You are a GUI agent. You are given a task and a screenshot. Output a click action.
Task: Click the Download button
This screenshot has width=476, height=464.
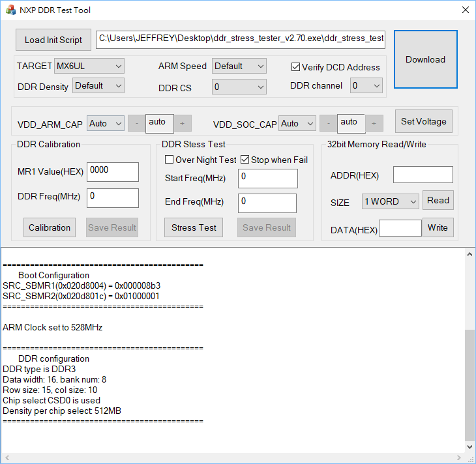tap(425, 59)
